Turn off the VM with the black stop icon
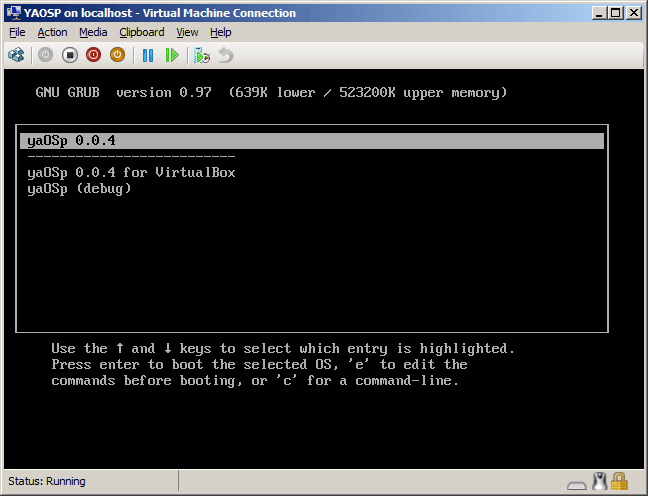The height and width of the screenshot is (496, 648). coord(70,55)
